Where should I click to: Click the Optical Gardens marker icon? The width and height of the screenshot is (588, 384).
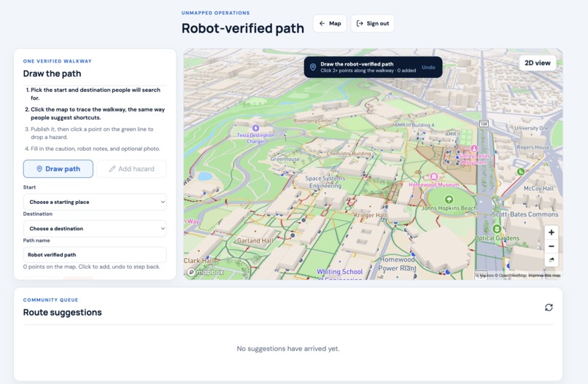pos(497,229)
